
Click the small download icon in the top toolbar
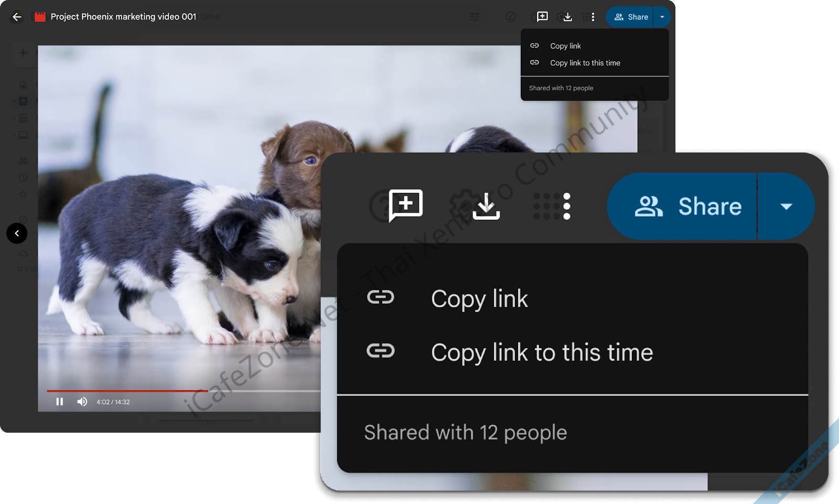pyautogui.click(x=567, y=17)
